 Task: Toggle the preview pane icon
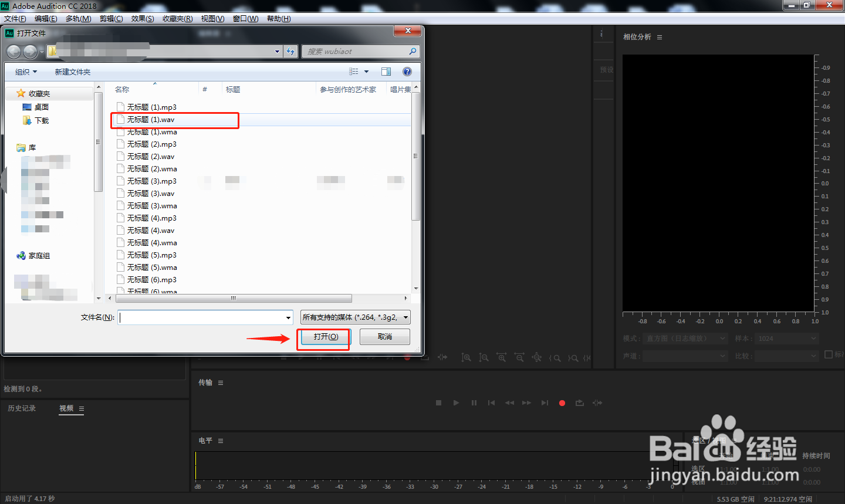coord(386,72)
